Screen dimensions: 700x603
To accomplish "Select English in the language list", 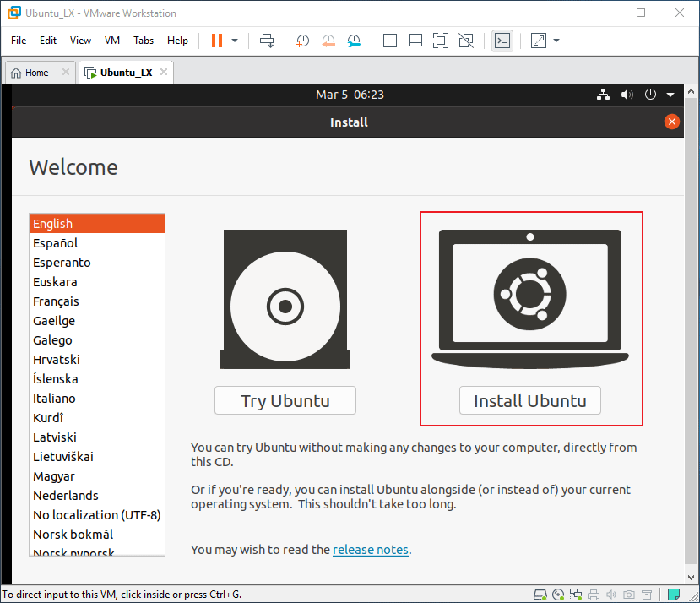I will click(x=97, y=224).
